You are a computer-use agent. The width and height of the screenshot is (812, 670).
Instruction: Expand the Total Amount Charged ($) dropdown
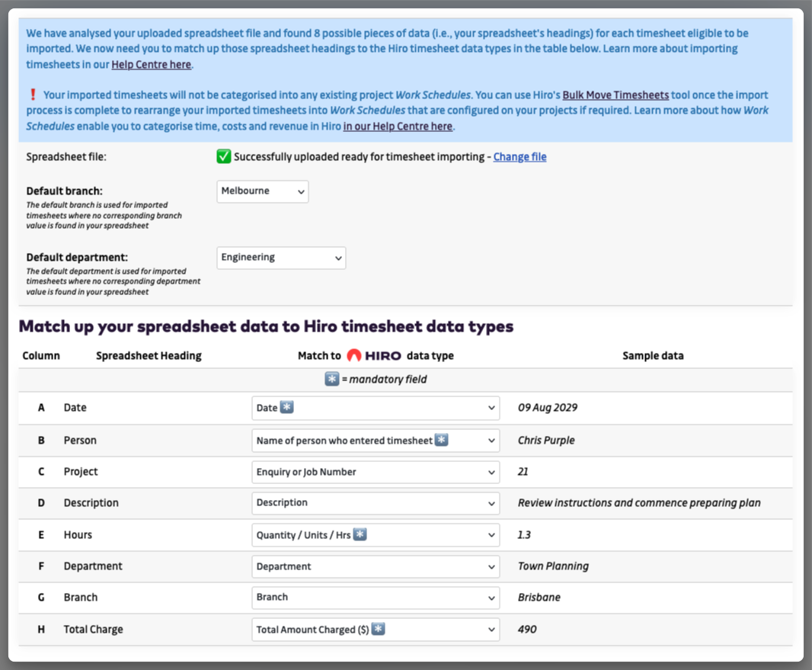pyautogui.click(x=376, y=630)
